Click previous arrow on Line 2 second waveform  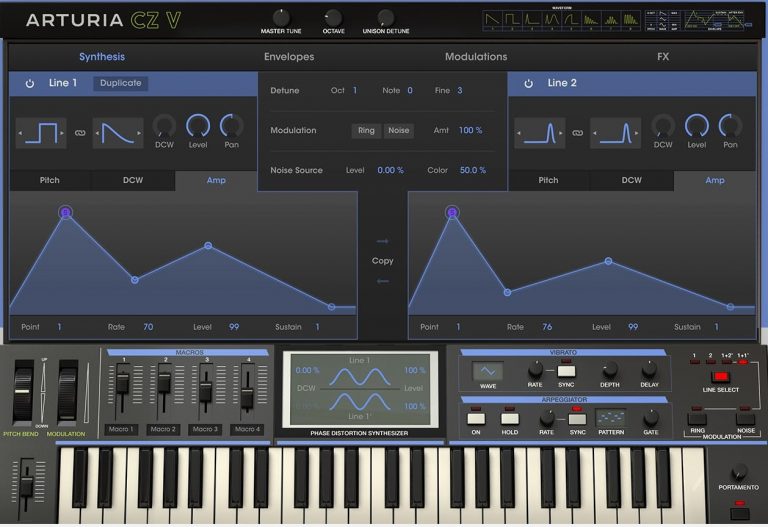point(595,133)
